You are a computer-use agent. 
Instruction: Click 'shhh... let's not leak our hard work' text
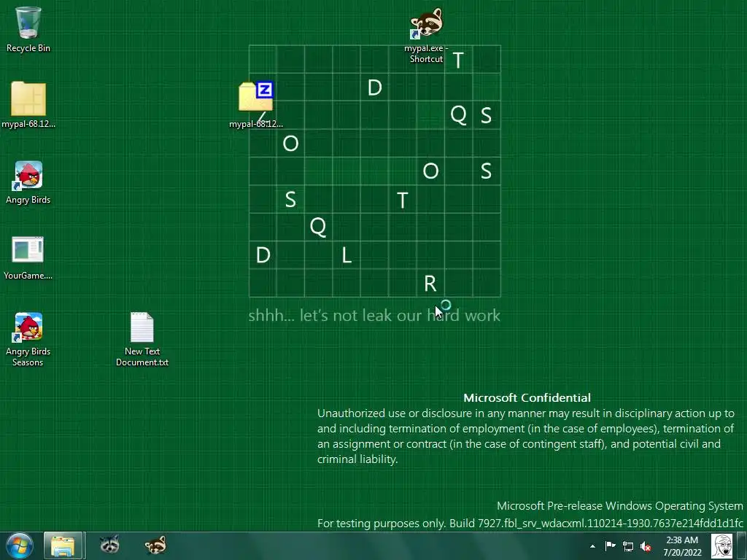click(374, 315)
